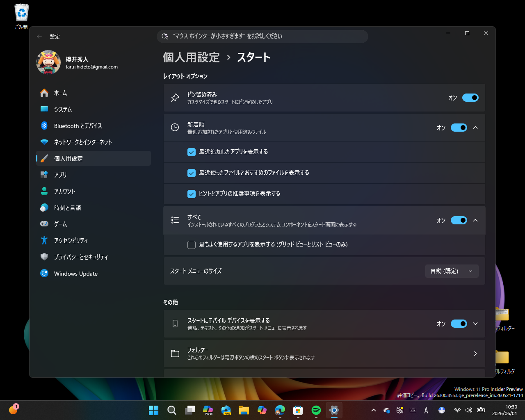525x420 pixels.
Task: Open Task View in the taskbar
Action: tap(190, 410)
